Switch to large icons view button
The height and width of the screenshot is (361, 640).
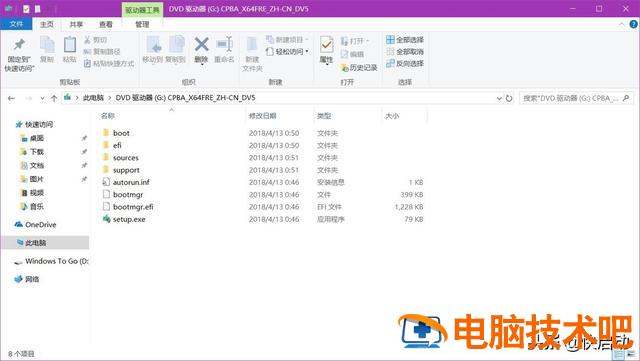(x=632, y=354)
